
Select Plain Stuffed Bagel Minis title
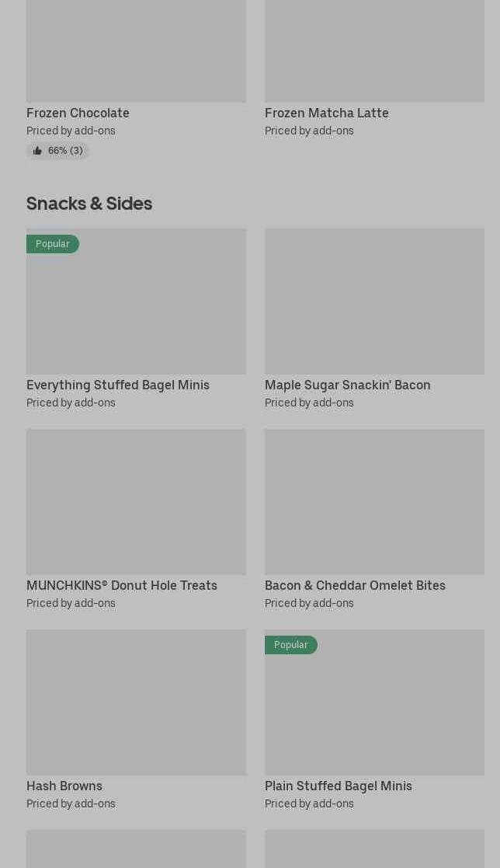(339, 786)
